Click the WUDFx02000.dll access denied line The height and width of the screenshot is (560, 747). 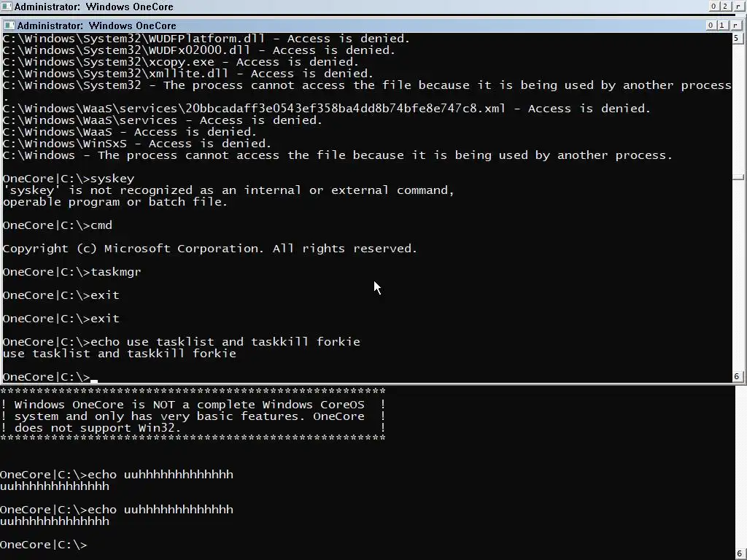coord(198,50)
